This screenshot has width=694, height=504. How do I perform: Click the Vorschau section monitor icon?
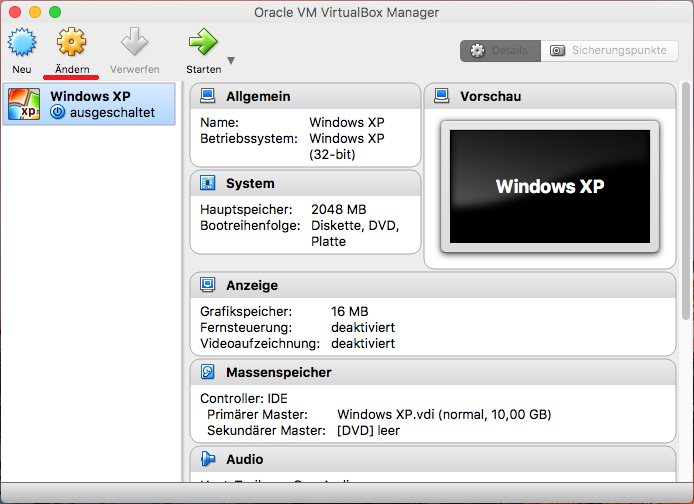click(441, 96)
